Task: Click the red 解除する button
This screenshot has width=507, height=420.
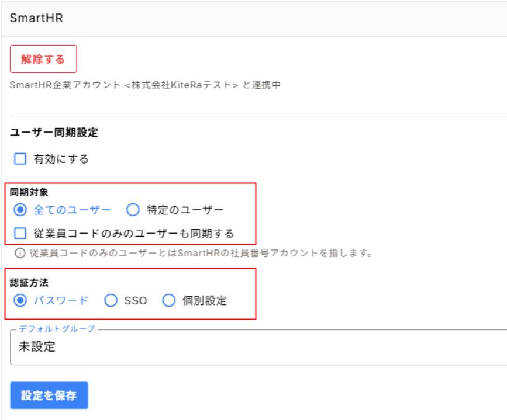Action: (x=43, y=59)
